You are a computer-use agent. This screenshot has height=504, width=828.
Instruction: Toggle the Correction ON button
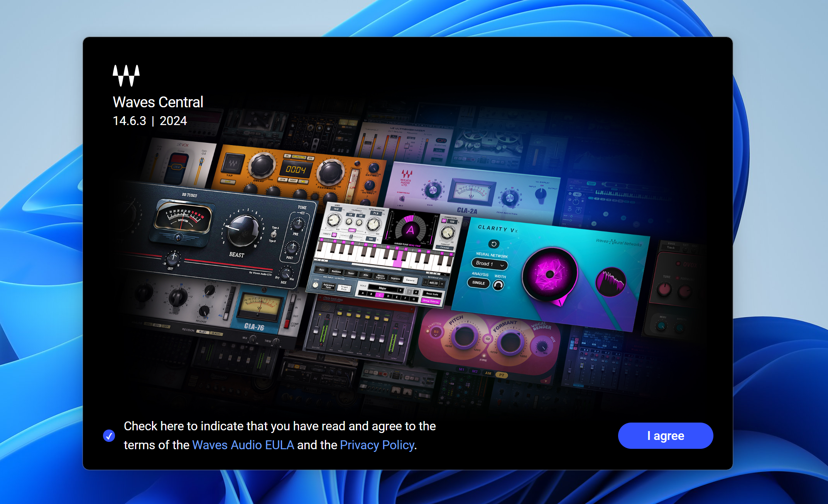coord(444,221)
